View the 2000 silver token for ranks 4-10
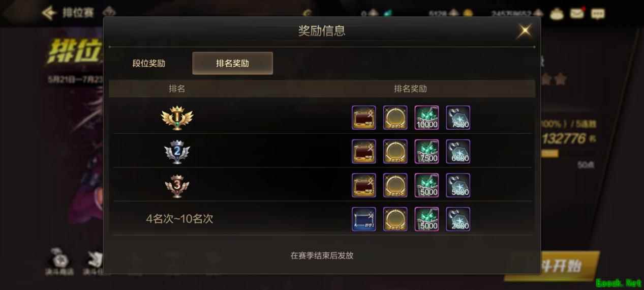Image resolution: width=644 pixels, height=290 pixels. click(458, 219)
